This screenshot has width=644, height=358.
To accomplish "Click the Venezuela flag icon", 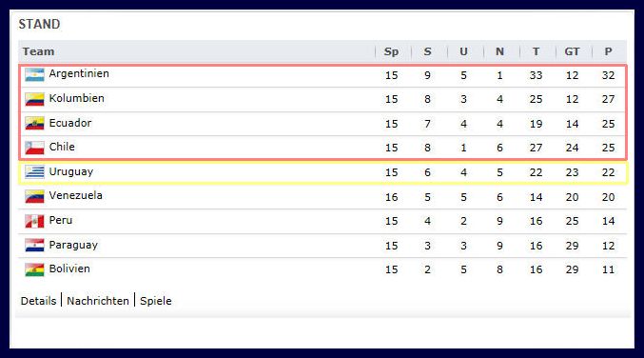I will pos(34,196).
